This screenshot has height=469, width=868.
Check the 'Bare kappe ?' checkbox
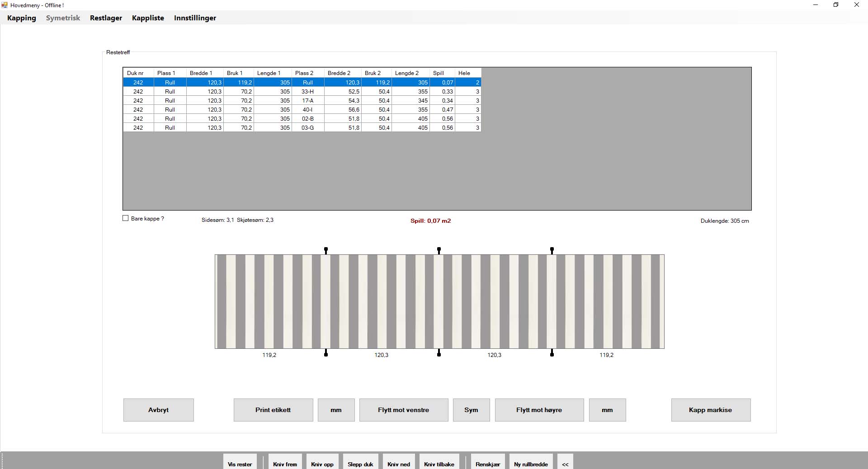126,218
